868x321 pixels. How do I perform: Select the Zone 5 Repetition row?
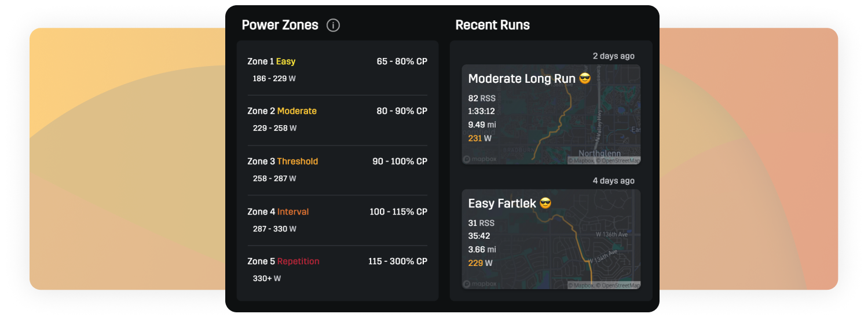pyautogui.click(x=337, y=270)
